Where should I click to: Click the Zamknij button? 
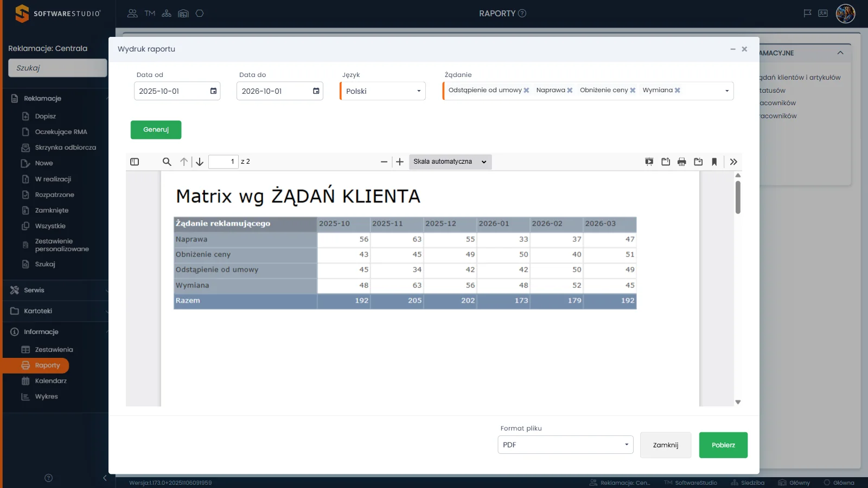(666, 445)
